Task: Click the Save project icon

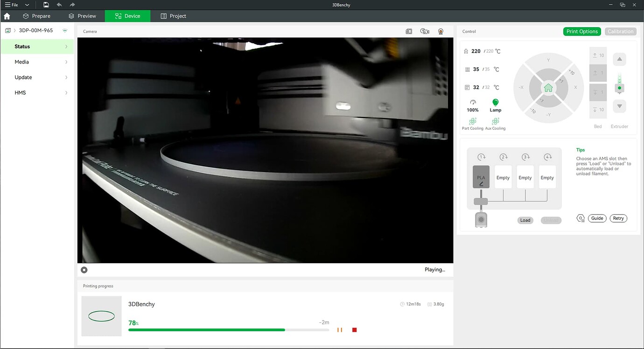Action: (46, 5)
